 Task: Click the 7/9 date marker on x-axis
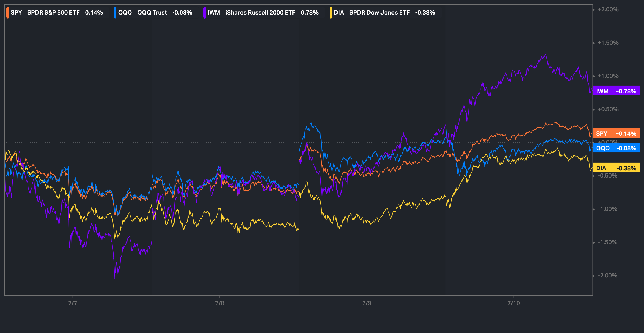click(x=367, y=303)
